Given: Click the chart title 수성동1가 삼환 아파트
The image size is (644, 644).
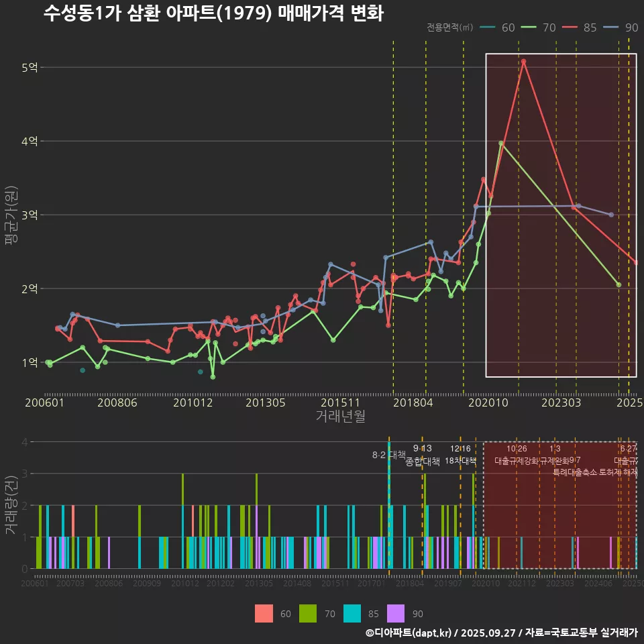Looking at the screenshot, I should 213,13.
